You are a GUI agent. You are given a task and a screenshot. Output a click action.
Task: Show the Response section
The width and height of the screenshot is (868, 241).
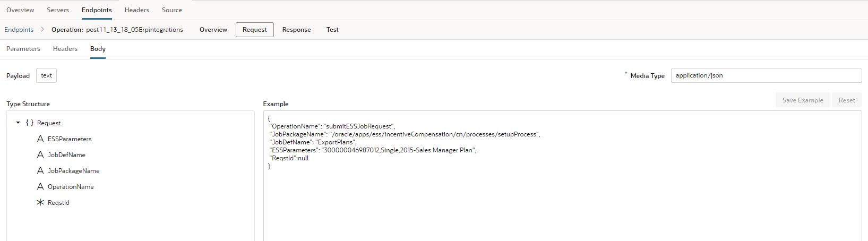tap(296, 30)
